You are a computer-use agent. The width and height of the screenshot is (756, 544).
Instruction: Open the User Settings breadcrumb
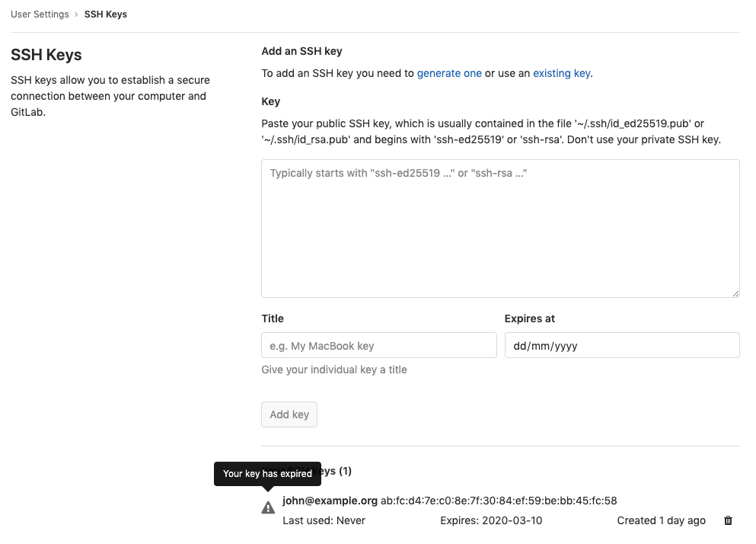40,14
